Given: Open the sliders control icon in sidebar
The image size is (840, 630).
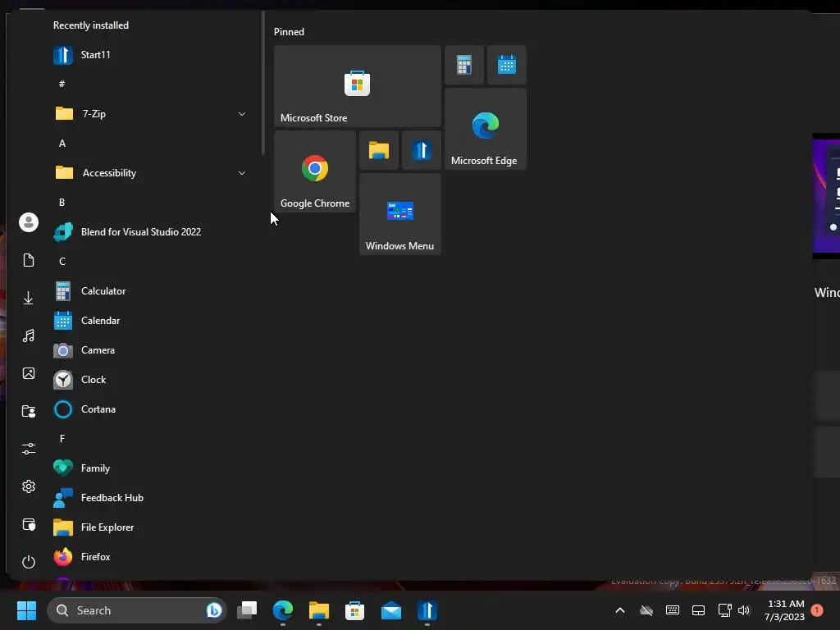Looking at the screenshot, I should 29,449.
